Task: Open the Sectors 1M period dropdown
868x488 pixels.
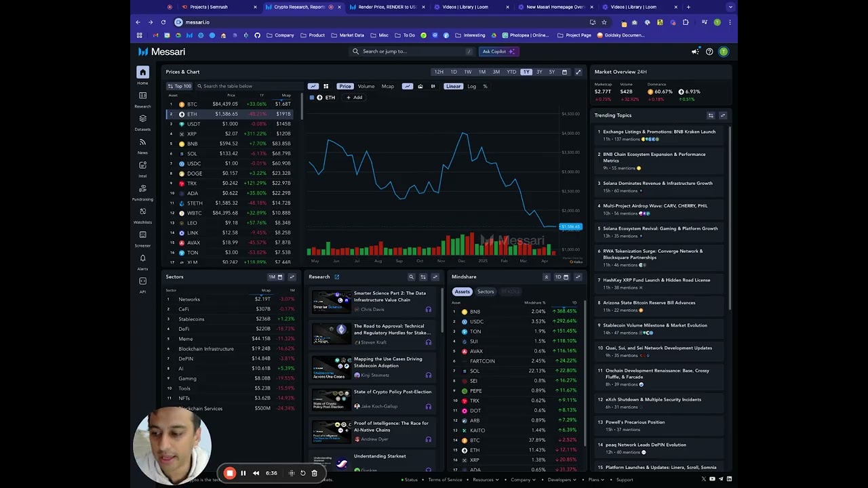Action: click(275, 277)
